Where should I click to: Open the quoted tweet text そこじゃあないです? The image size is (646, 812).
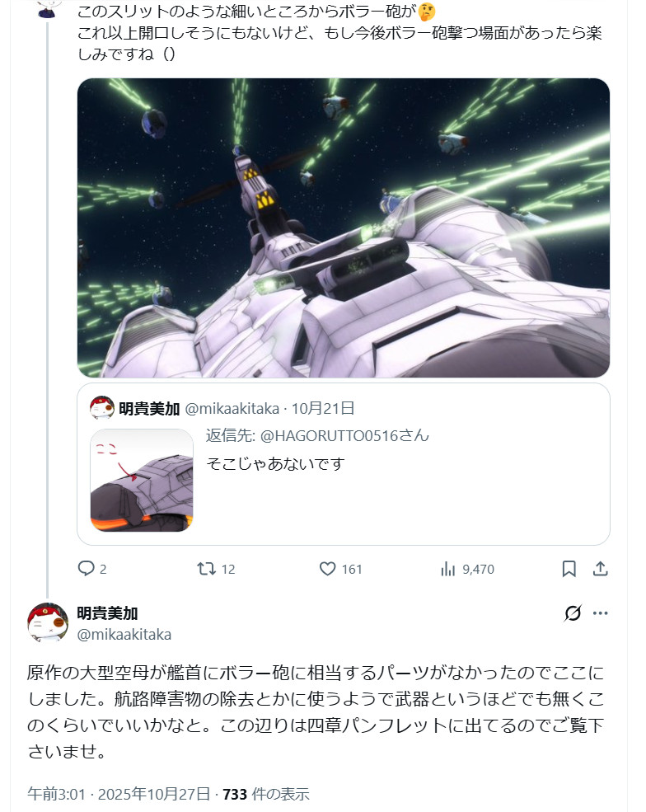(275, 463)
